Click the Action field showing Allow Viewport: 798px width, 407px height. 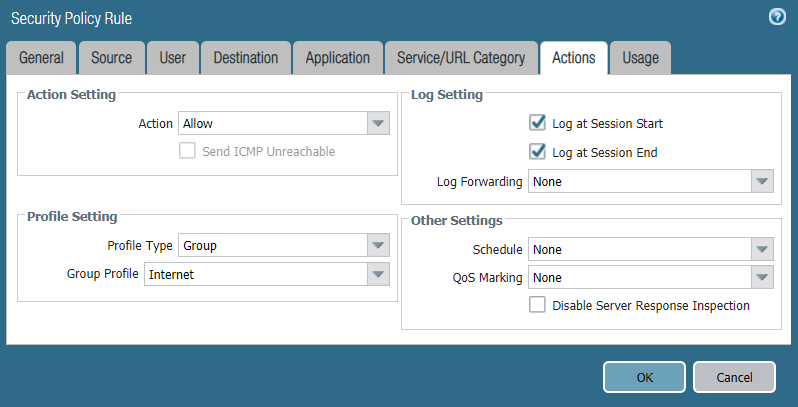[x=273, y=123]
